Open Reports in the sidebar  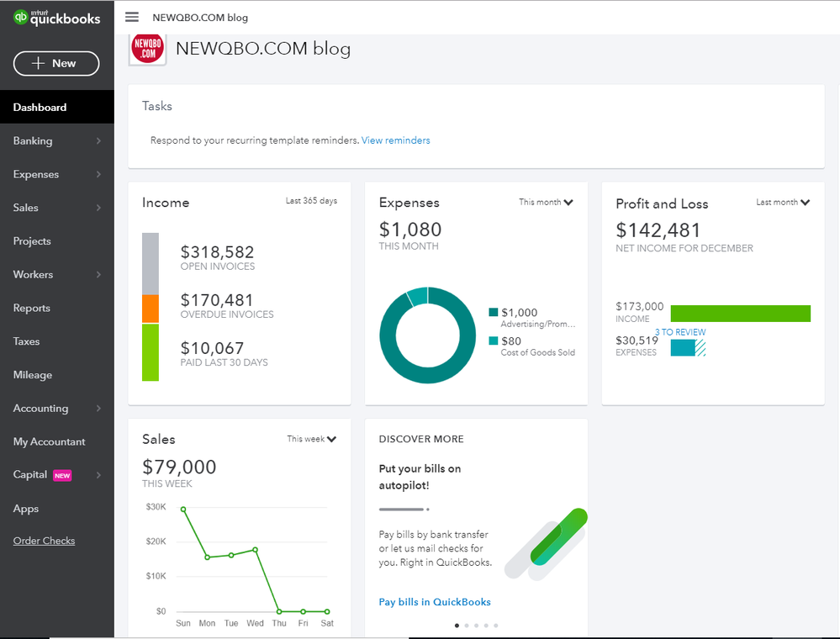click(x=32, y=308)
